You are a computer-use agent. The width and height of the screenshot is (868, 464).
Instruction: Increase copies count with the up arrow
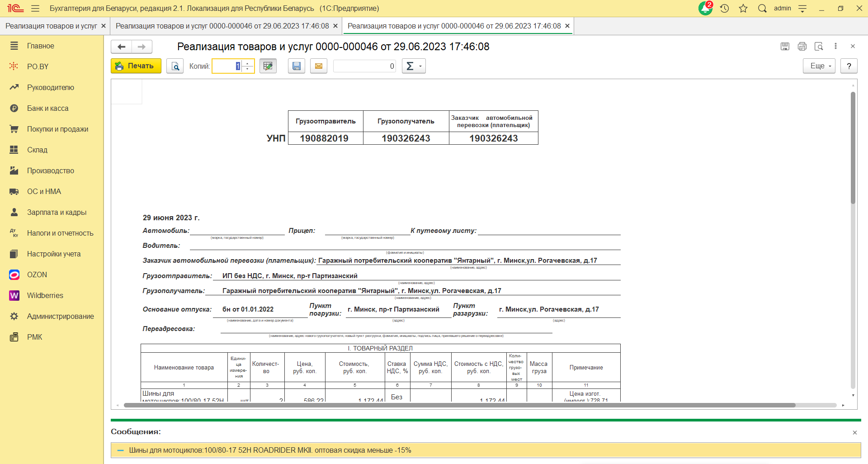click(x=248, y=63)
